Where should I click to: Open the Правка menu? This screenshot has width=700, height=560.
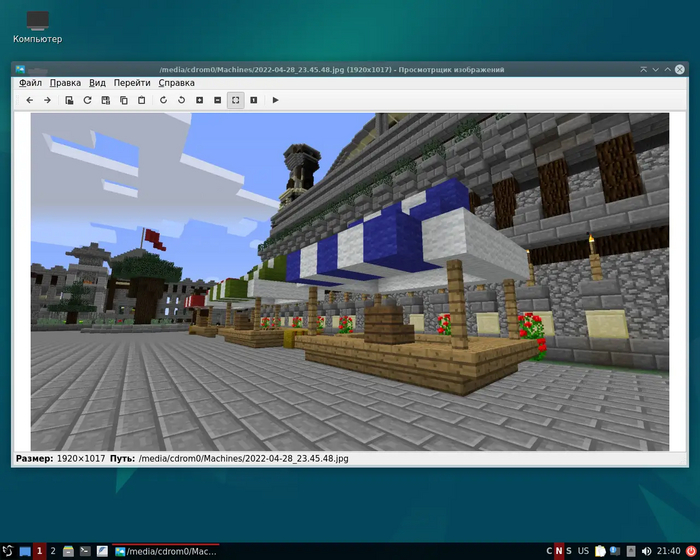65,83
